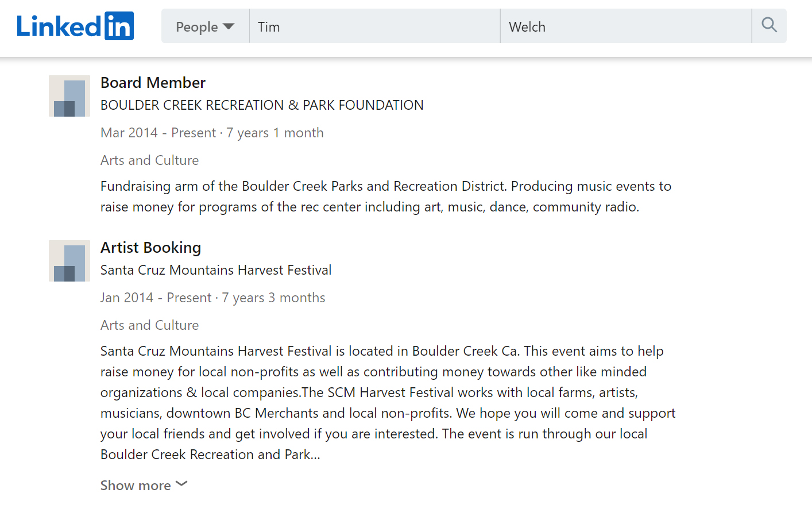The image size is (812, 520).
Task: Click the search magnifier icon
Action: 769,25
